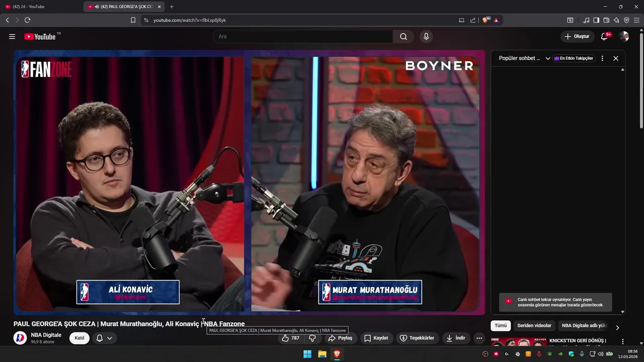Toggle the browser sidebar panel
The width and height of the screenshot is (644, 362).
596,20
